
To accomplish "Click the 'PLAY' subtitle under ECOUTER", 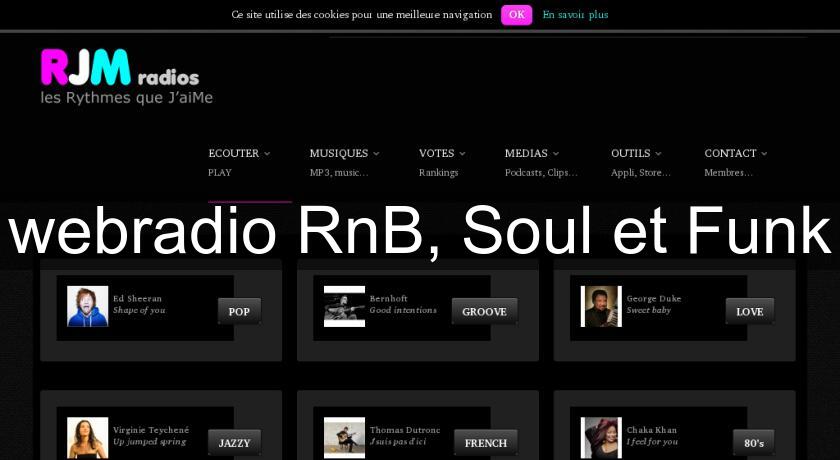I will 220,172.
